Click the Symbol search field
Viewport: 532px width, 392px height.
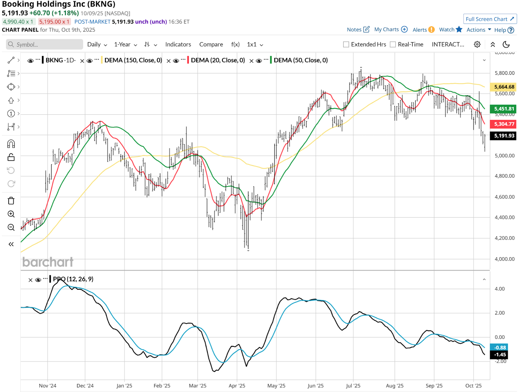(45, 45)
